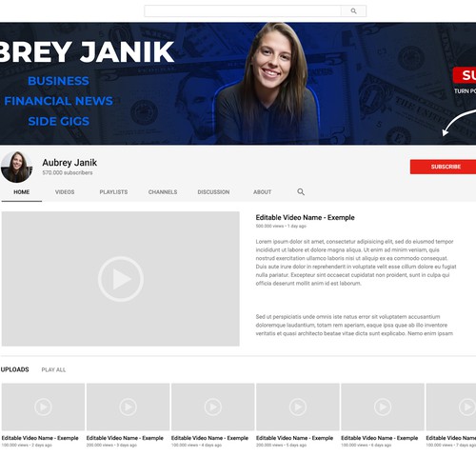Click the top search input field
This screenshot has width=476, height=476.
tap(243, 11)
